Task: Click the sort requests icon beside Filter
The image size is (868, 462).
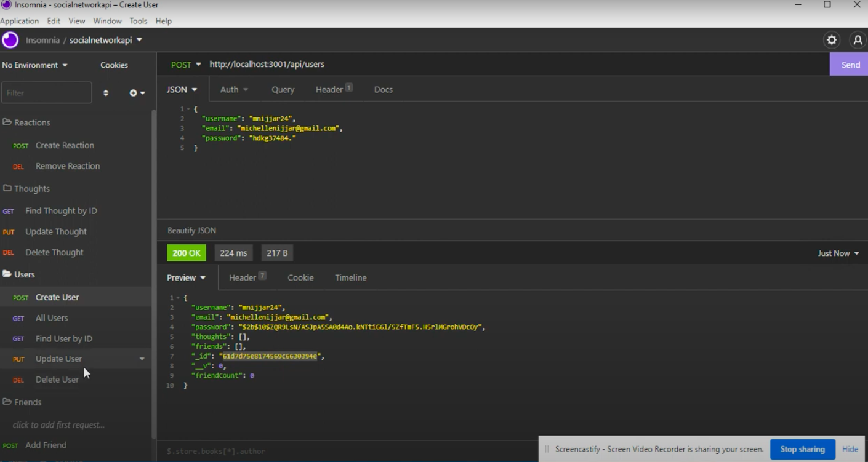Action: (105, 92)
